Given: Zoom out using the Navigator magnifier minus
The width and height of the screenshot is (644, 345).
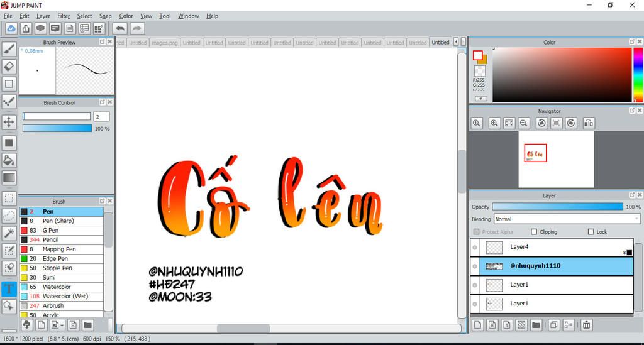Looking at the screenshot, I should 523,123.
